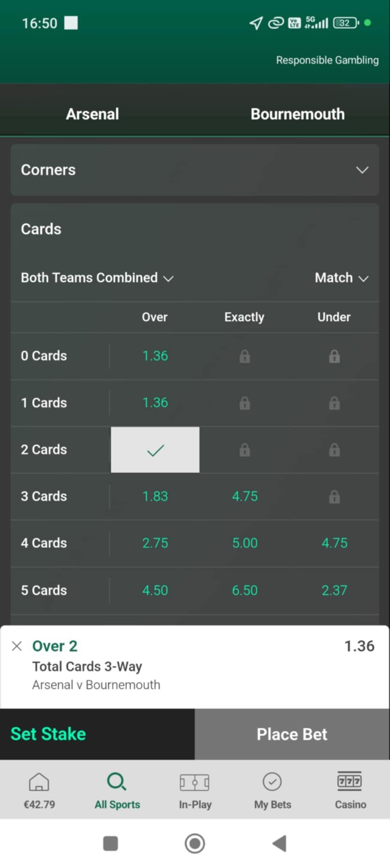This screenshot has height=868, width=390.
Task: Tap the Place Bet button
Action: click(292, 734)
